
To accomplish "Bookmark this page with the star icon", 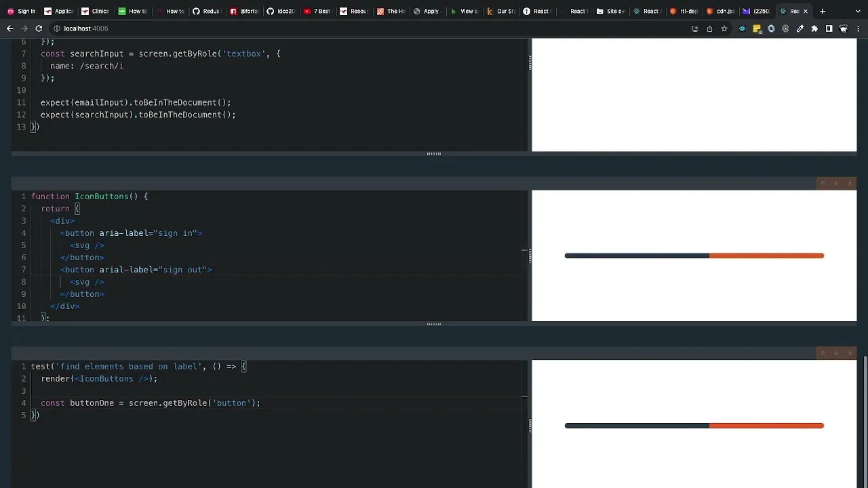I will point(724,28).
